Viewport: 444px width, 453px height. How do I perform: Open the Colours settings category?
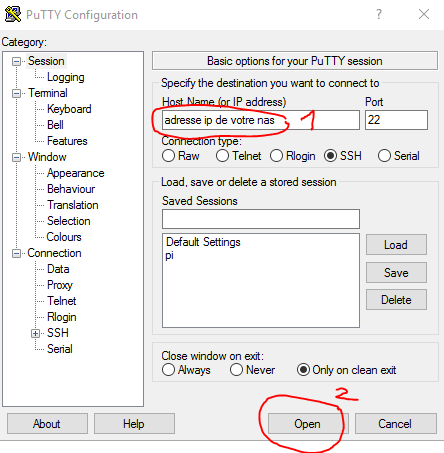(x=64, y=237)
